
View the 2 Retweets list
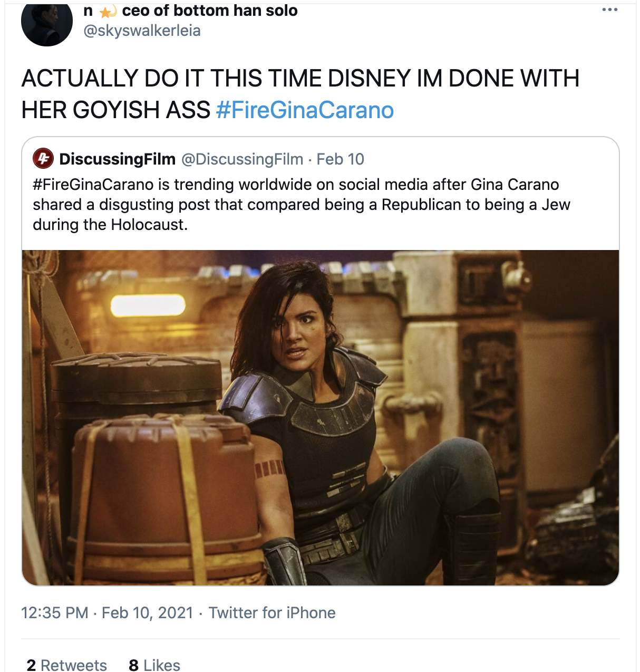coord(67,665)
